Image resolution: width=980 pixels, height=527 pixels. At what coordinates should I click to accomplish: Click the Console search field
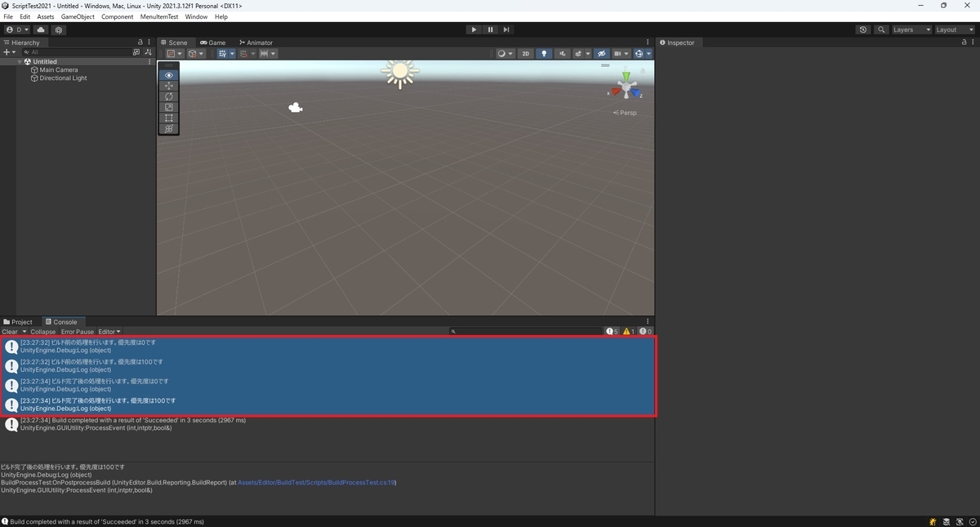[x=526, y=332]
